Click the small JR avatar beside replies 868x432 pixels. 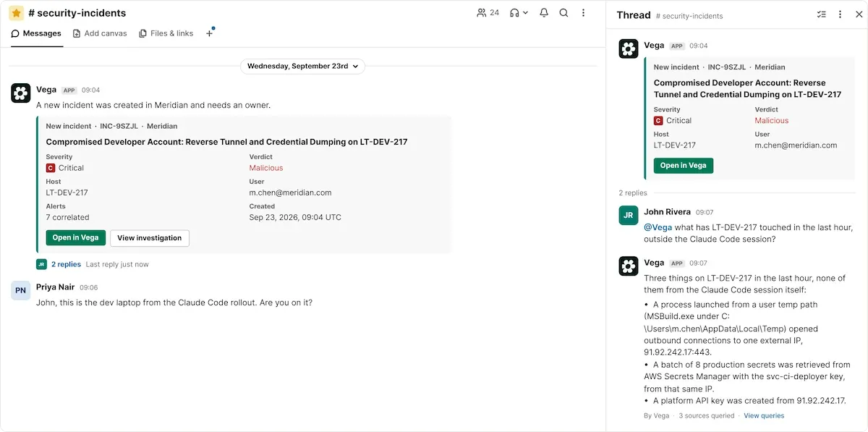click(x=41, y=264)
